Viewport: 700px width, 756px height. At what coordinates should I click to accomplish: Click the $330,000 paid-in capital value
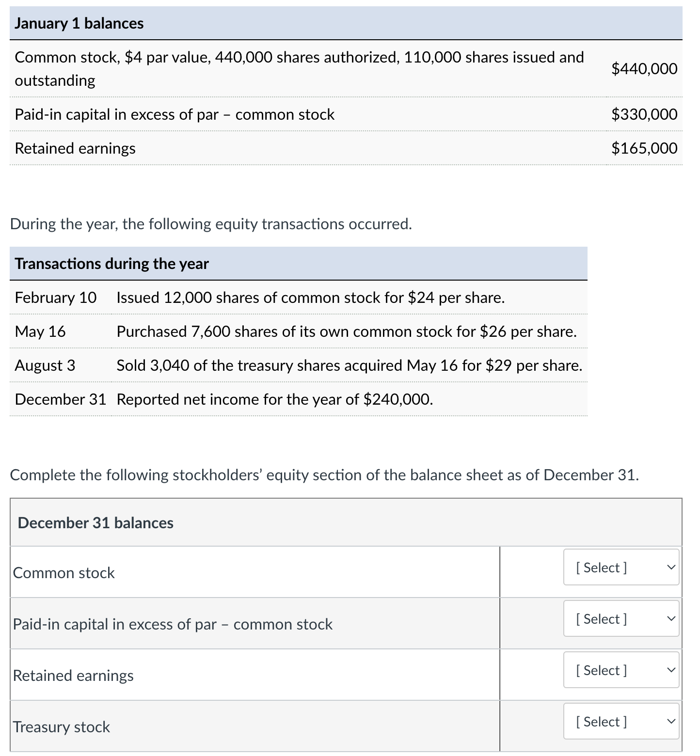[644, 114]
